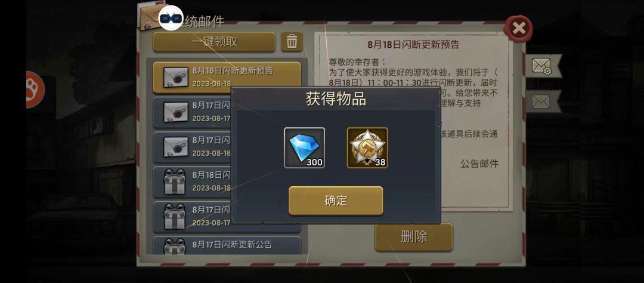Image resolution: width=644 pixels, height=283 pixels.
Task: Claim all mail with 一键领取 button
Action: click(214, 42)
